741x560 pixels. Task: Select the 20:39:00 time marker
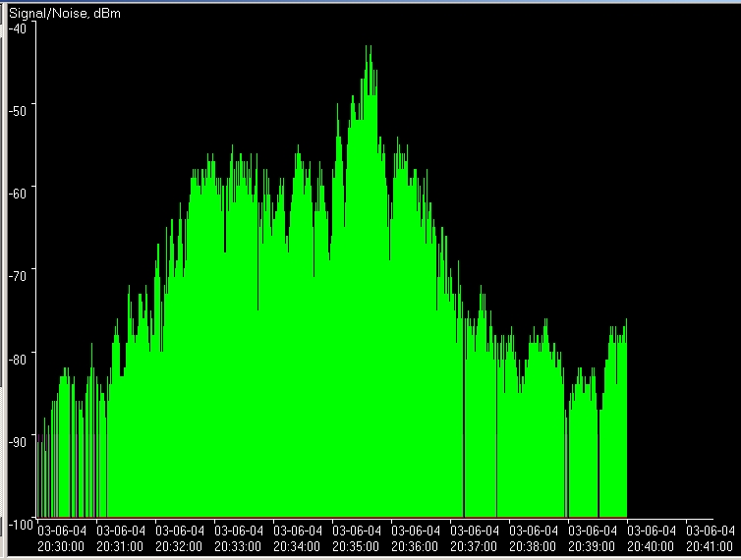[x=593, y=539]
